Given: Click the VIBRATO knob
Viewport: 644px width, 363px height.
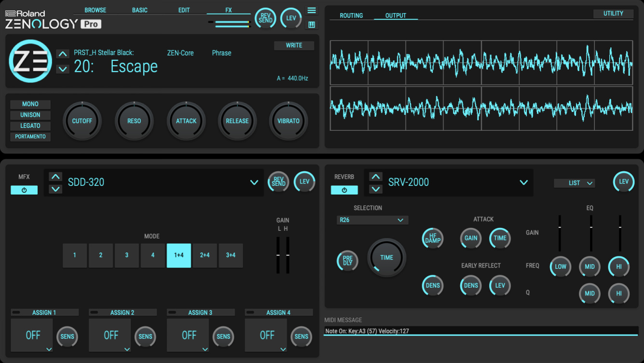Looking at the screenshot, I should (x=288, y=121).
